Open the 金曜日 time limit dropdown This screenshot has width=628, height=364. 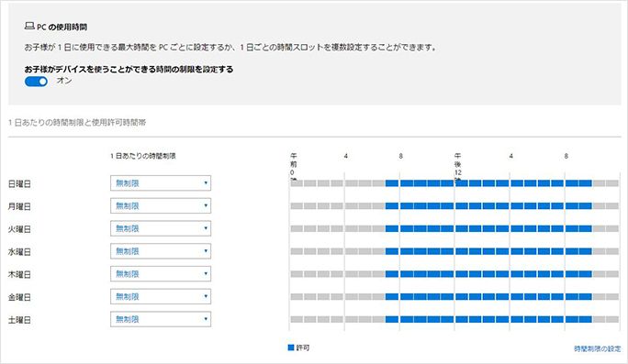click(161, 297)
